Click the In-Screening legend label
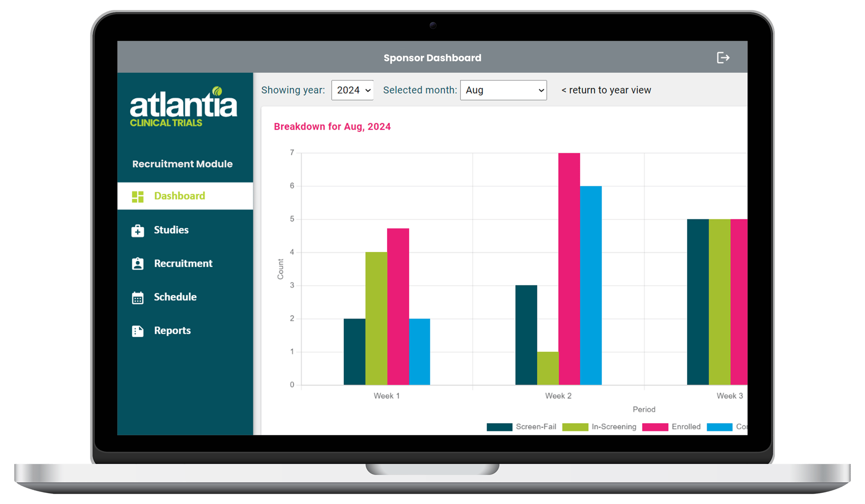Screen dimensions: 865x504 point(614,427)
